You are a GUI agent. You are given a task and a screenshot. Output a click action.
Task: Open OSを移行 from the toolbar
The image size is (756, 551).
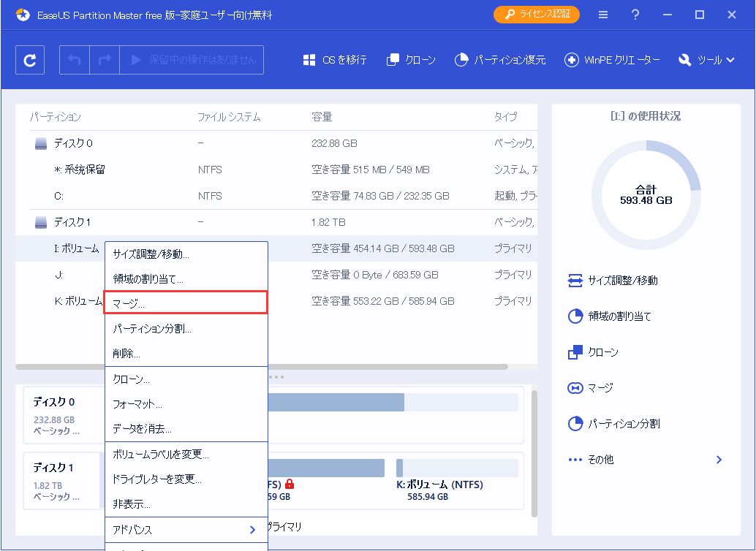pos(335,60)
